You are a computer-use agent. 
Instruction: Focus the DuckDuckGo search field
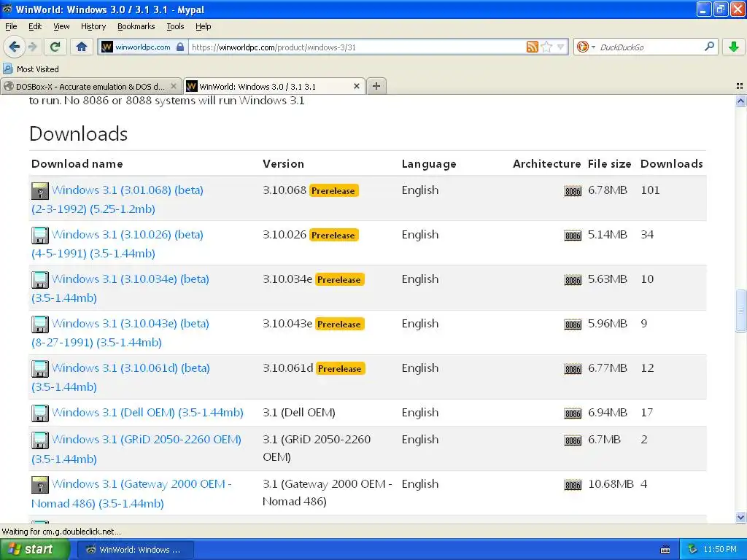coord(650,47)
